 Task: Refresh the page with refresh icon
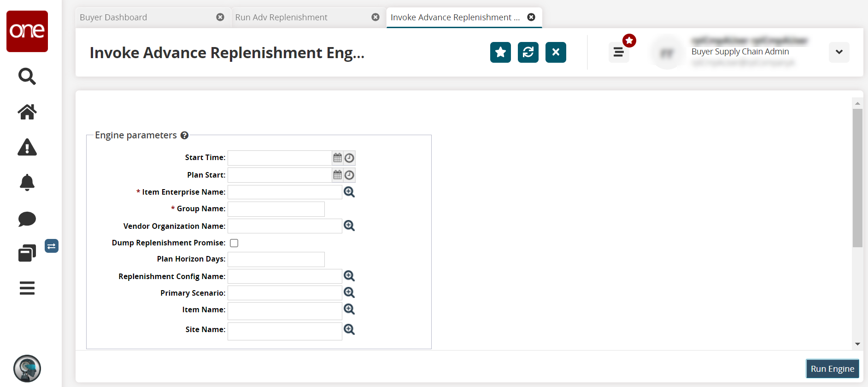click(x=528, y=52)
